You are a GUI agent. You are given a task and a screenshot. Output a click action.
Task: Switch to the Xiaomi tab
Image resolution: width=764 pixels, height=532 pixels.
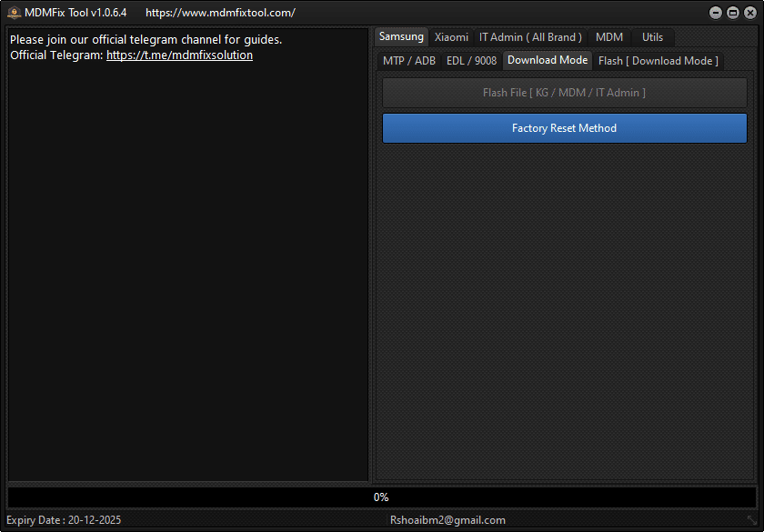(x=450, y=36)
